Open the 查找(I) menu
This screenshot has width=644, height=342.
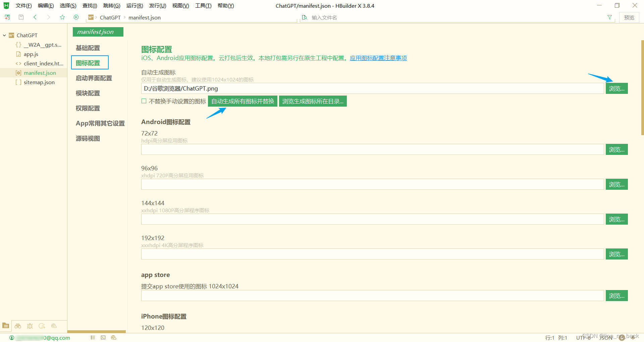pyautogui.click(x=90, y=6)
